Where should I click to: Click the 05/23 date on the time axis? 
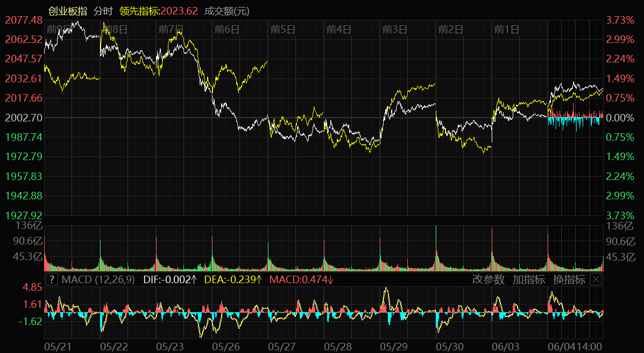click(169, 347)
